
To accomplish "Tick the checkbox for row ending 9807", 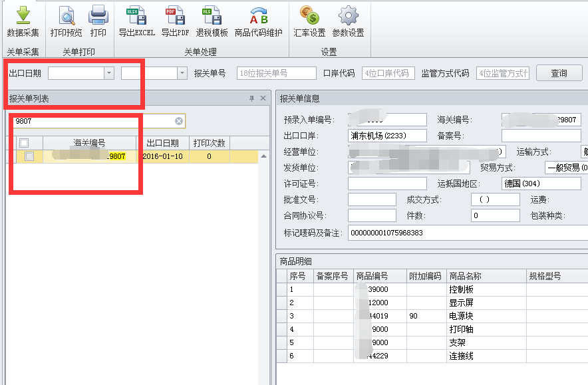I will (x=29, y=156).
